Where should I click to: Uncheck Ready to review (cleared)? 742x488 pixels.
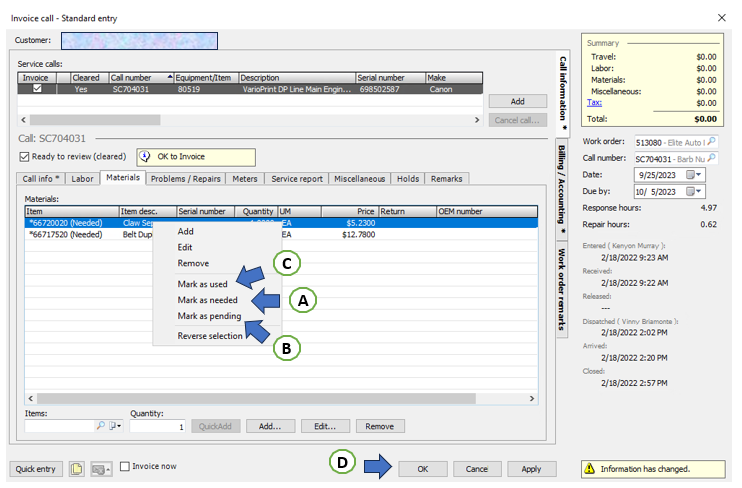point(24,157)
